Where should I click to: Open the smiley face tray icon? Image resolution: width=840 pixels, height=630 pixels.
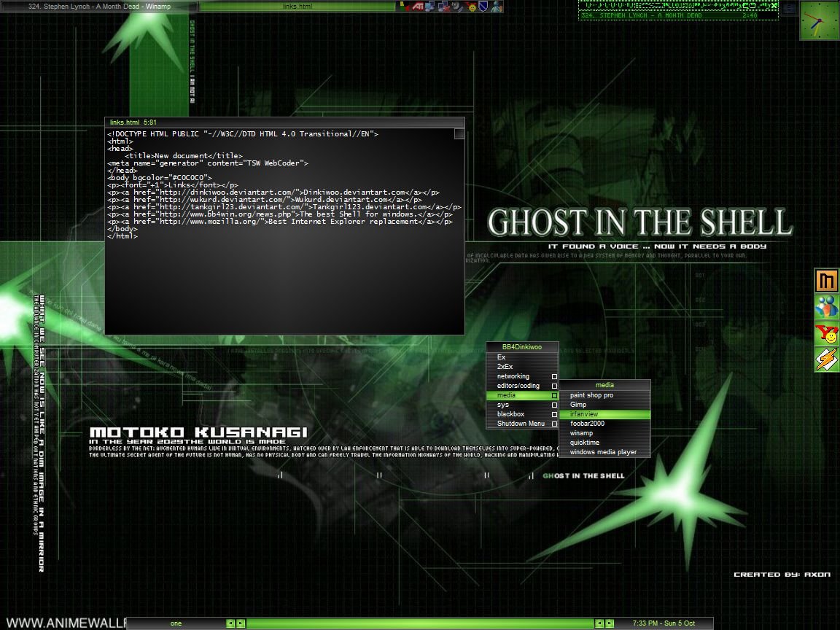click(x=471, y=7)
